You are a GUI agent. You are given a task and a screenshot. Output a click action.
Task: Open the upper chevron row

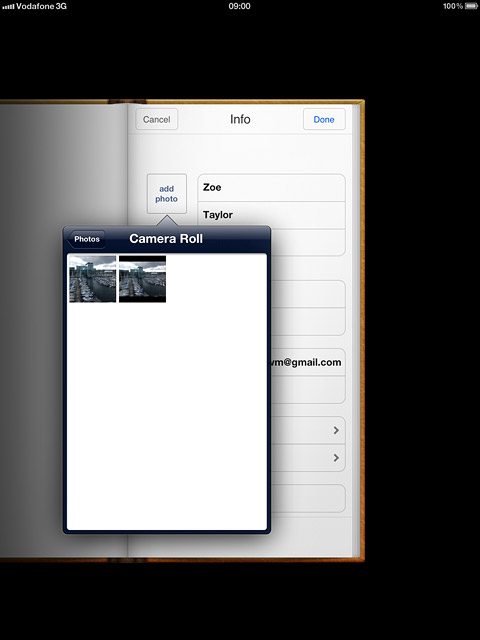[x=308, y=430]
